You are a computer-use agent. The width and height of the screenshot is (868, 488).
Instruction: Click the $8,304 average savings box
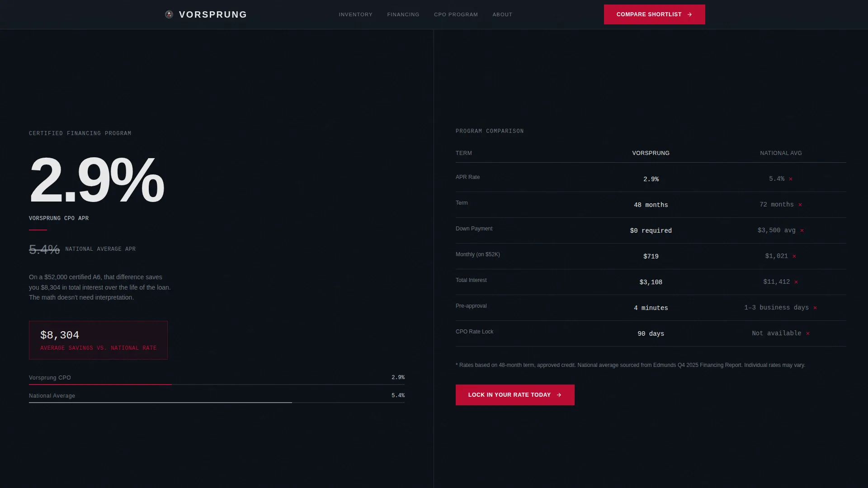click(x=98, y=340)
